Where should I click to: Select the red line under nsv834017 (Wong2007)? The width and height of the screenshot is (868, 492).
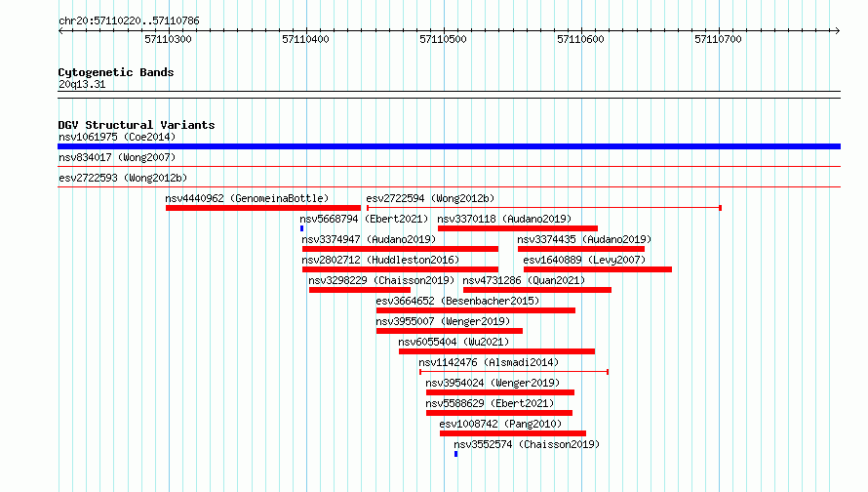(449, 166)
